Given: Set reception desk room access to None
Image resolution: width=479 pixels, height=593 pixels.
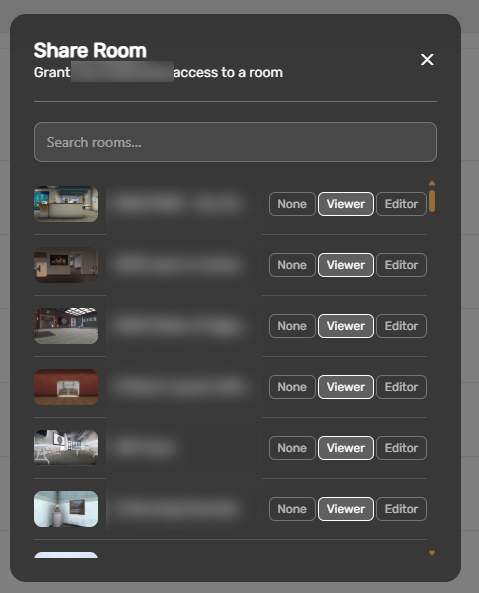Looking at the screenshot, I should [x=292, y=204].
